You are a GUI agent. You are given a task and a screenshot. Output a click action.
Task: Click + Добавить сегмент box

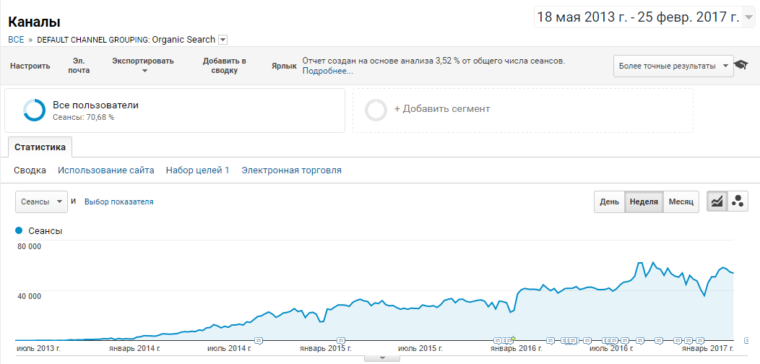[523, 111]
